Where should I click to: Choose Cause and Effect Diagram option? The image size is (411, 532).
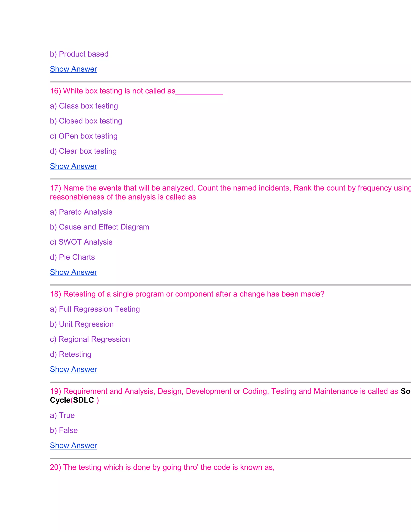click(99, 227)
